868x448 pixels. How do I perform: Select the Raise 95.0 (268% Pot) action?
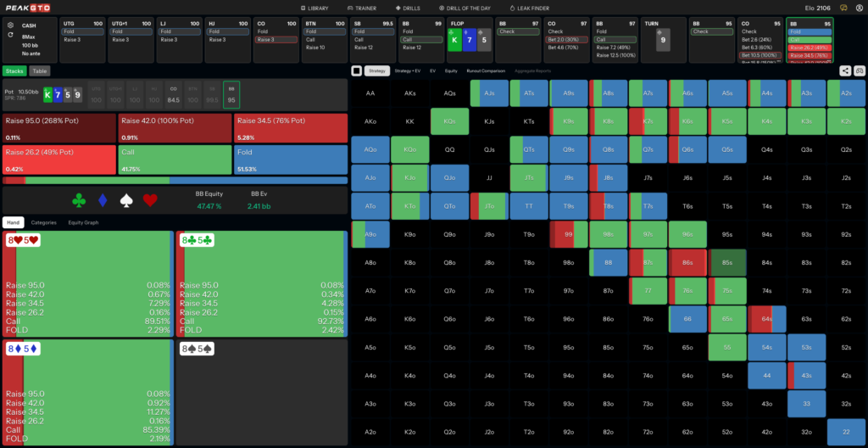[x=59, y=128]
